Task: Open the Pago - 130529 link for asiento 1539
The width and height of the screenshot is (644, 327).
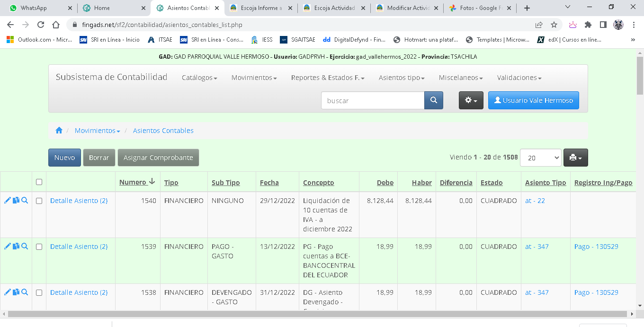Action: [596, 247]
